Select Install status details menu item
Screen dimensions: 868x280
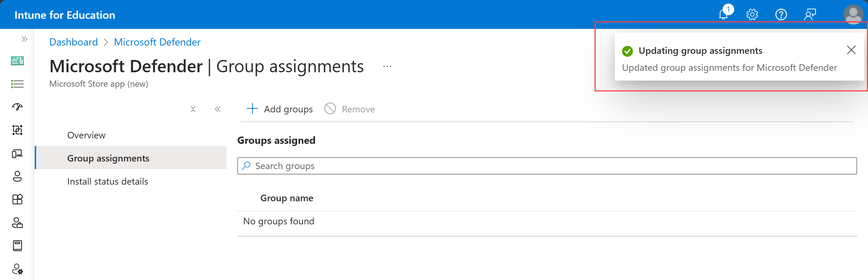[131, 181]
